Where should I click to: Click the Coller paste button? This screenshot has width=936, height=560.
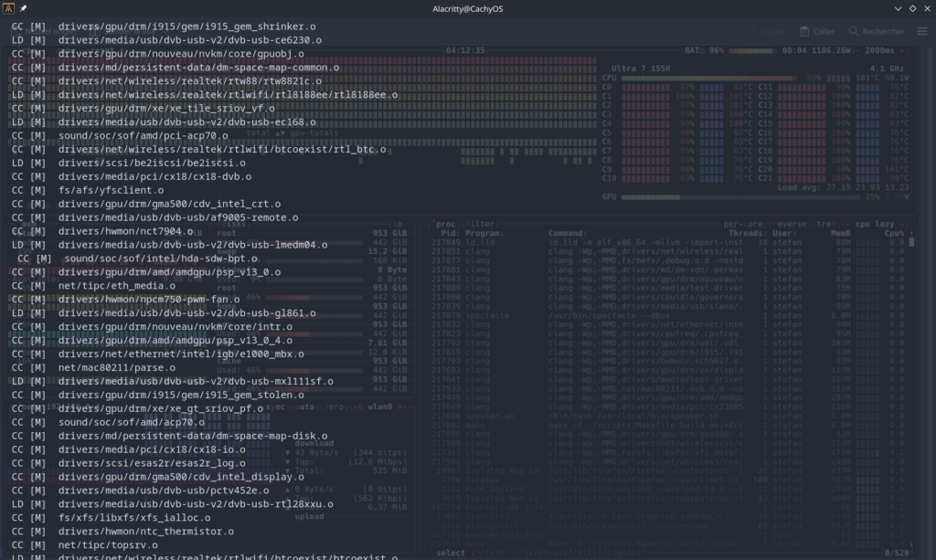[817, 31]
